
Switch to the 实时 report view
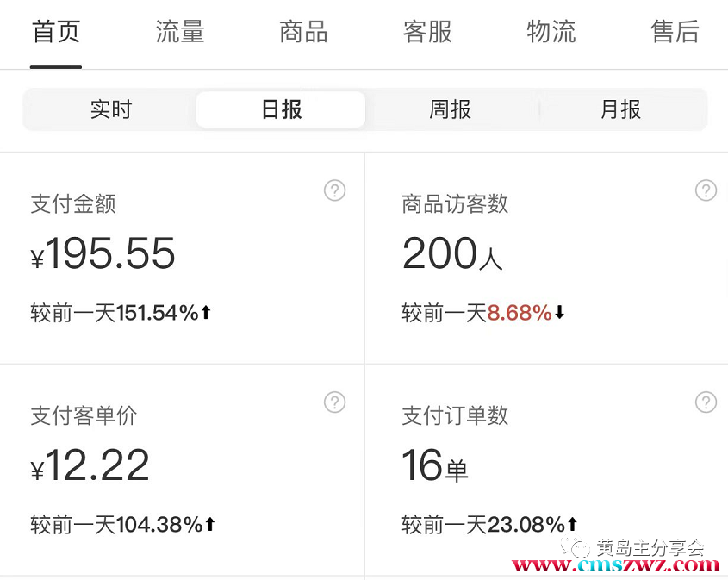pyautogui.click(x=111, y=110)
